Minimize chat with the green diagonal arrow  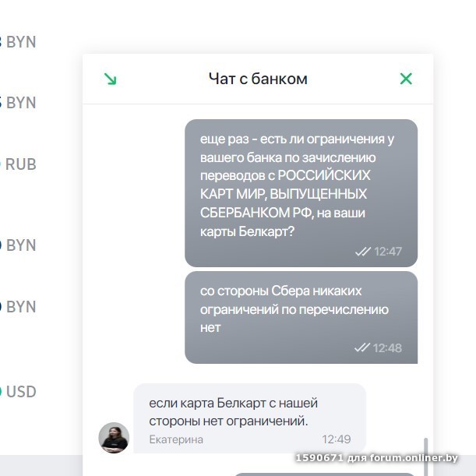110,79
